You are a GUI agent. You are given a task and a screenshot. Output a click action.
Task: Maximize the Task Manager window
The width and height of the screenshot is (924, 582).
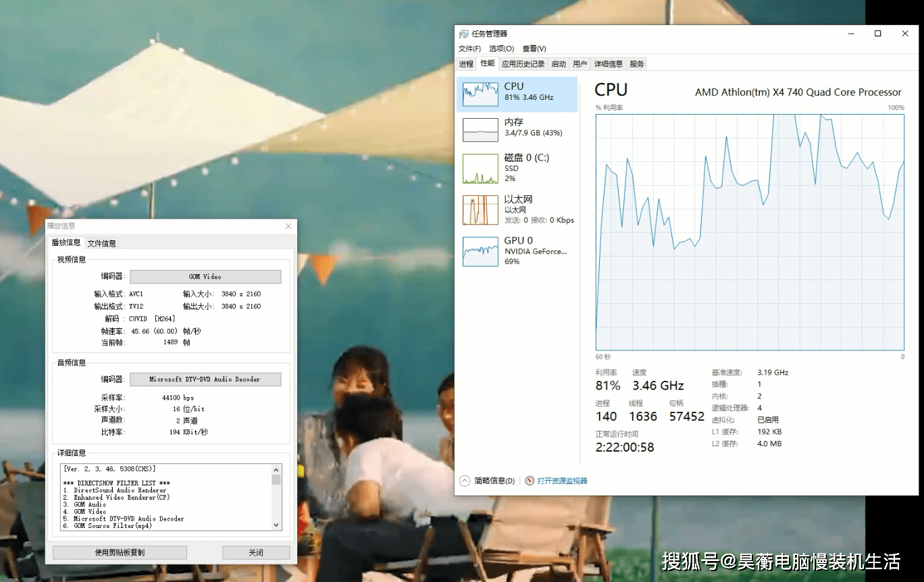pos(877,34)
